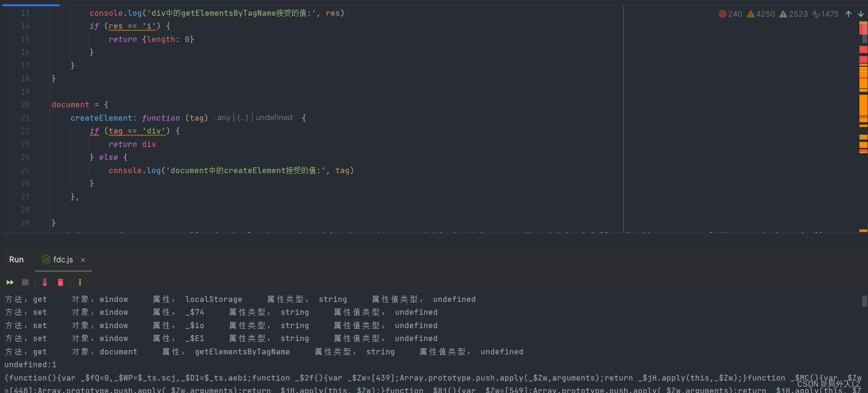This screenshot has width=868, height=393.
Task: Click the tag == 'div' condition
Action: pyautogui.click(x=137, y=131)
